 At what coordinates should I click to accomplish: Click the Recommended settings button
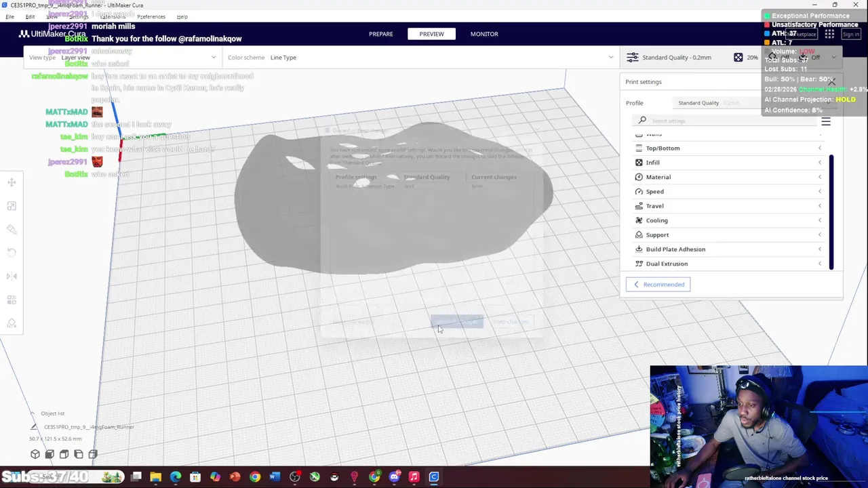pos(658,285)
